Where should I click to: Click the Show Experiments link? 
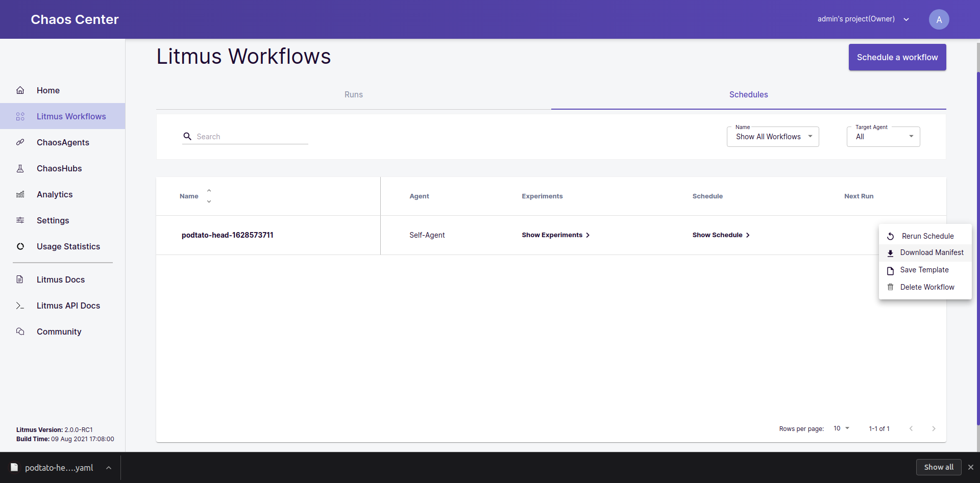(x=555, y=235)
